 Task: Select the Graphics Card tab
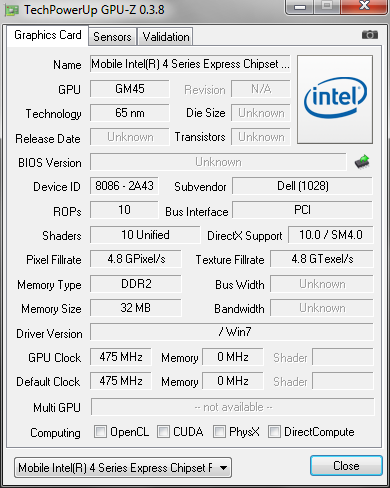click(48, 35)
